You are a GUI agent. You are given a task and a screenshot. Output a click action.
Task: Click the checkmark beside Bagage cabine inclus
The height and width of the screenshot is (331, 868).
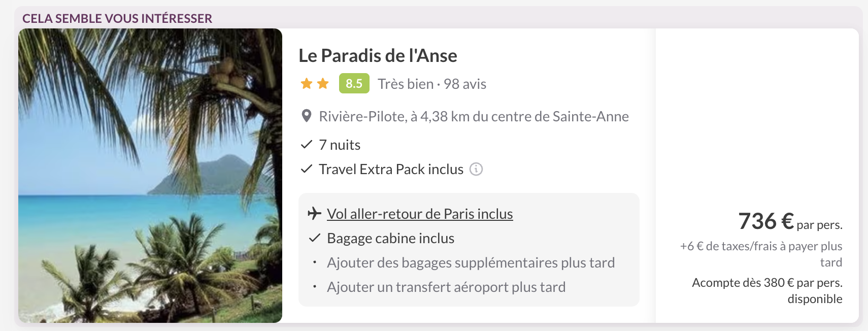[315, 238]
